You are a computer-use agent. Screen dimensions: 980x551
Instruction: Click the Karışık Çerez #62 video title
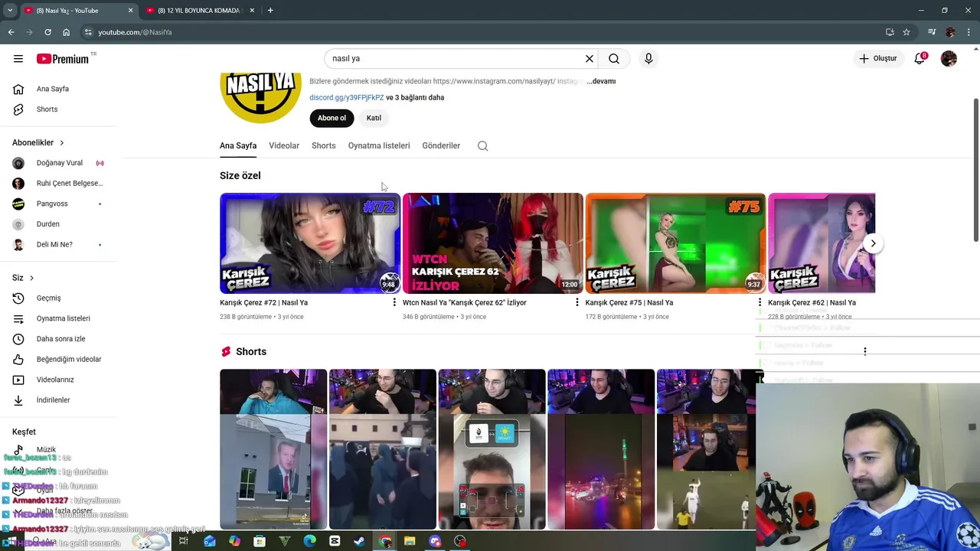812,302
